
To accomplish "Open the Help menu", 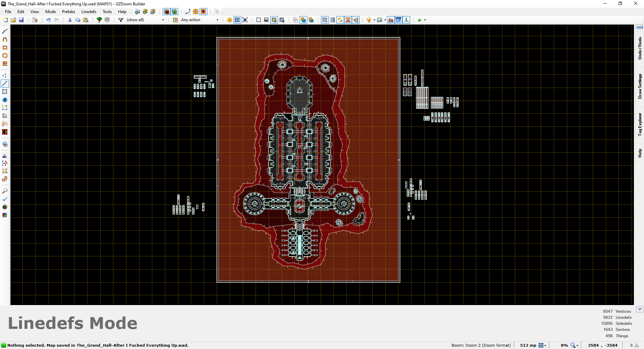I will tap(122, 11).
